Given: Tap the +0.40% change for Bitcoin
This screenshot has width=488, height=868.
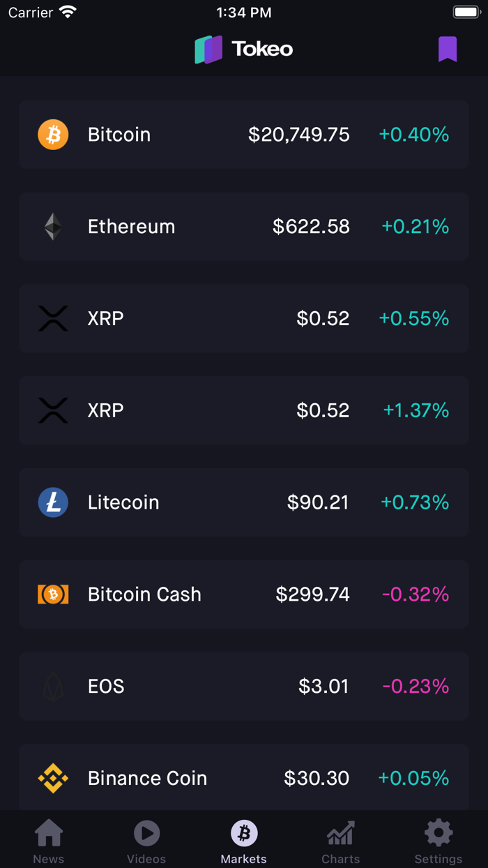Looking at the screenshot, I should [414, 134].
